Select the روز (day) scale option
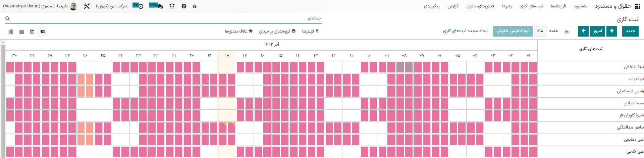 click(567, 31)
